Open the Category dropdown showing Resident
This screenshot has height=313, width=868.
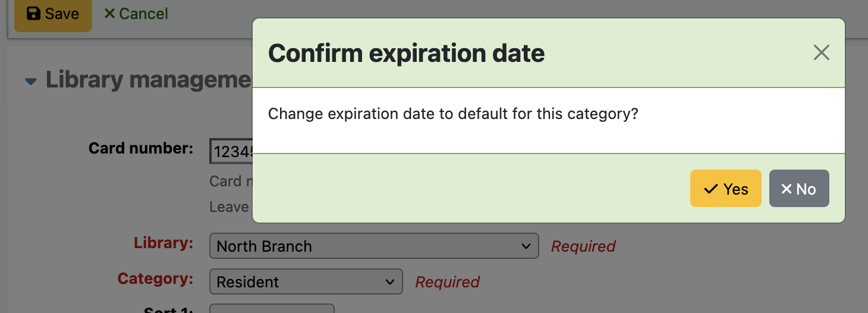point(306,281)
